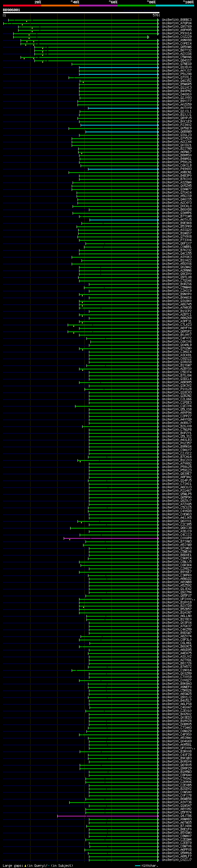The image size is (197, 868).
Task: Click the label UniRef100_B1RV18
Action: pos(177,603)
